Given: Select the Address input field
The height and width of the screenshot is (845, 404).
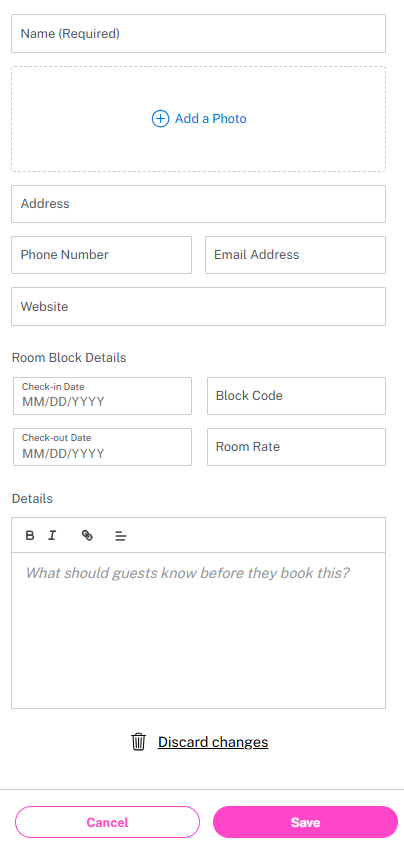Looking at the screenshot, I should (x=198, y=204).
